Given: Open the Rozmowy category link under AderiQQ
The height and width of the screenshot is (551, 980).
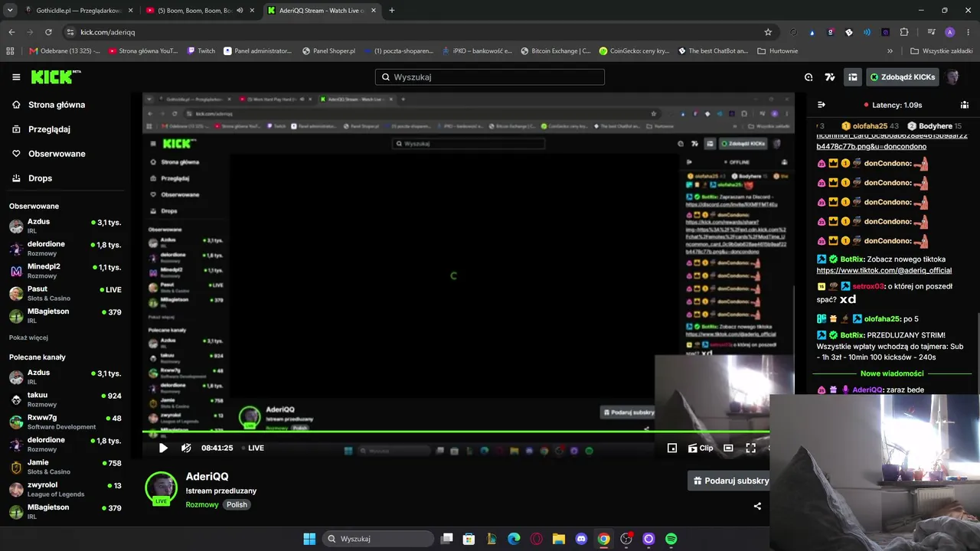Looking at the screenshot, I should click(x=202, y=505).
